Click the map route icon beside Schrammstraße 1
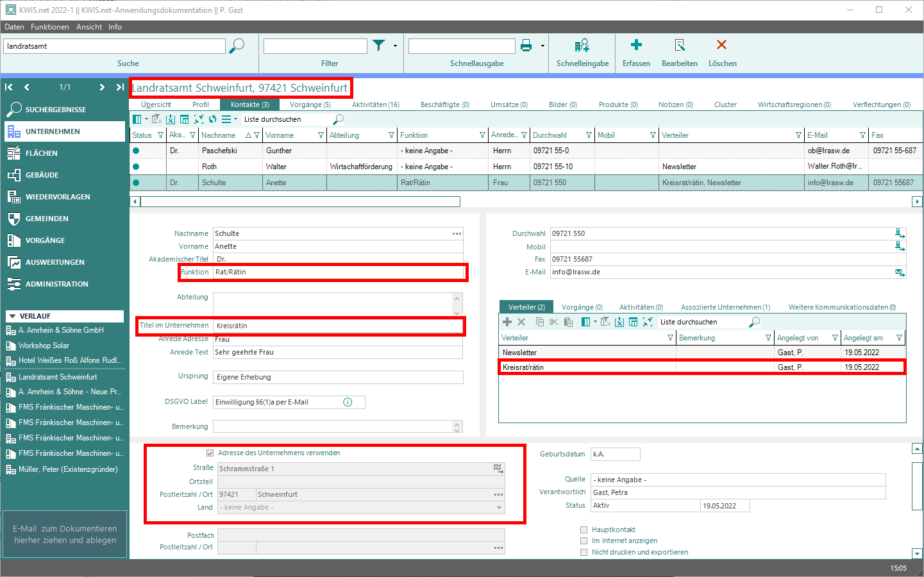Image resolution: width=924 pixels, height=577 pixels. [498, 469]
